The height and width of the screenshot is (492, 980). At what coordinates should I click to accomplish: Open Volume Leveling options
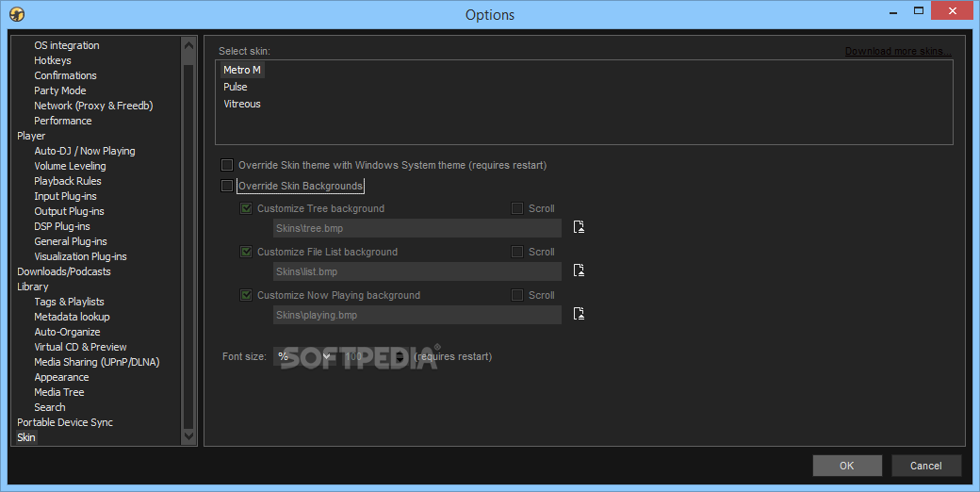(x=70, y=166)
